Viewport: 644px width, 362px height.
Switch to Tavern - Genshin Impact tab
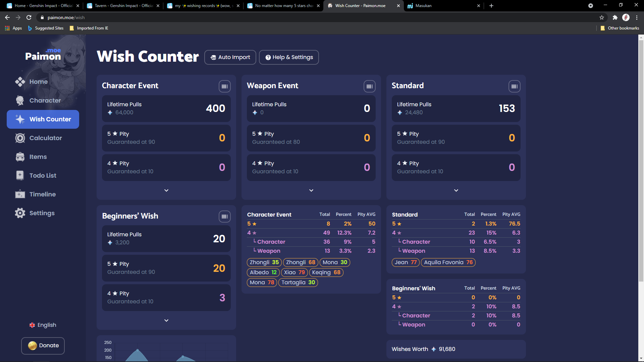click(123, 6)
